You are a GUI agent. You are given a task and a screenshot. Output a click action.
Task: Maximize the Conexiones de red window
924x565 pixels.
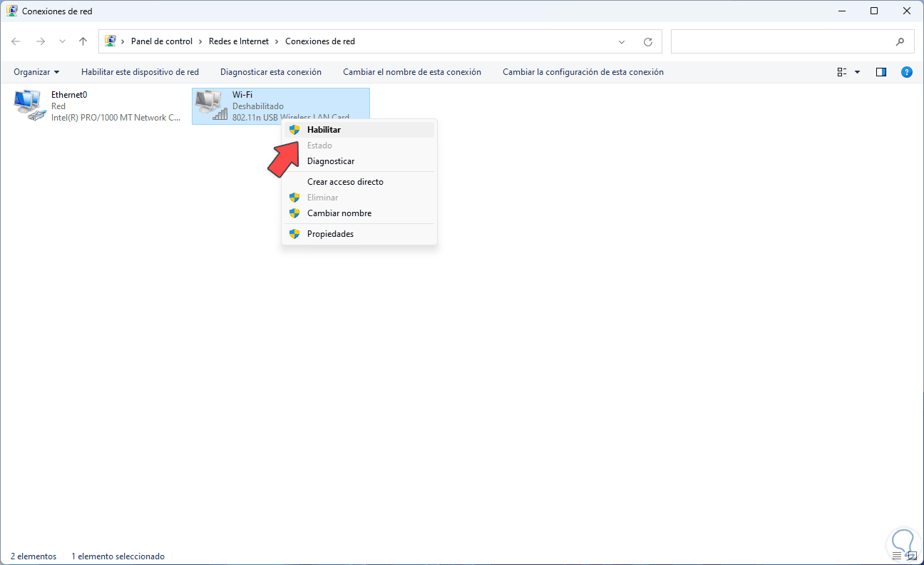[874, 11]
